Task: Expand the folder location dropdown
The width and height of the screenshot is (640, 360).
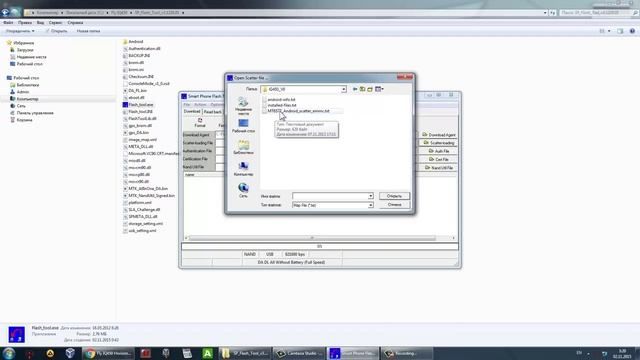Action: [x=344, y=89]
